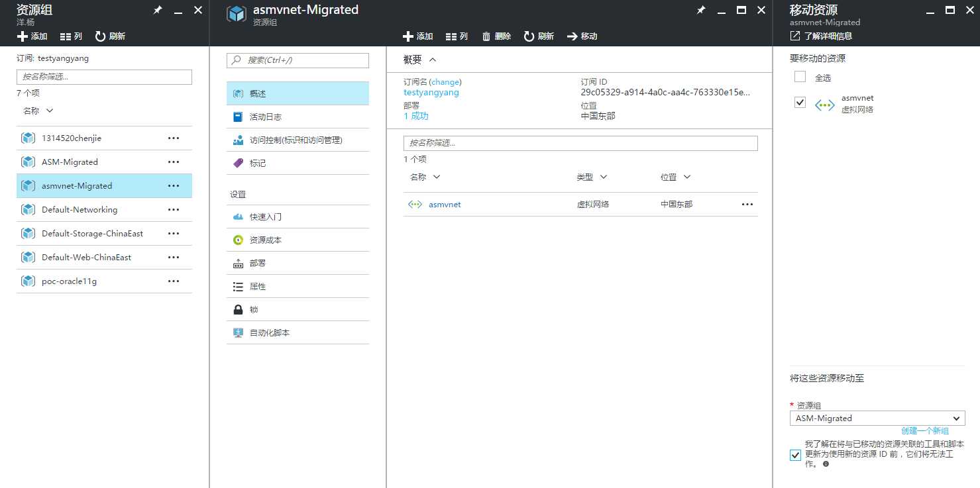Click 刷新 in the 资源组 blade toolbar

(110, 36)
